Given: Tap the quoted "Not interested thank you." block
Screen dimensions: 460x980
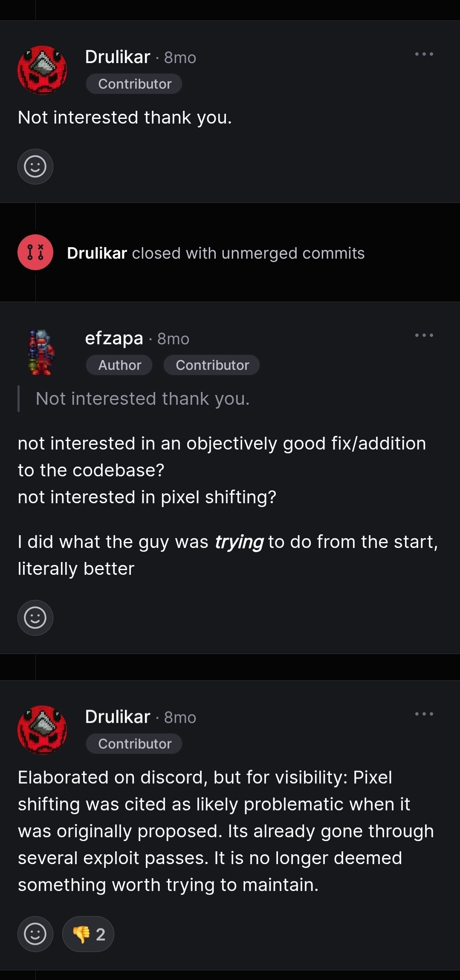Looking at the screenshot, I should click(x=142, y=399).
